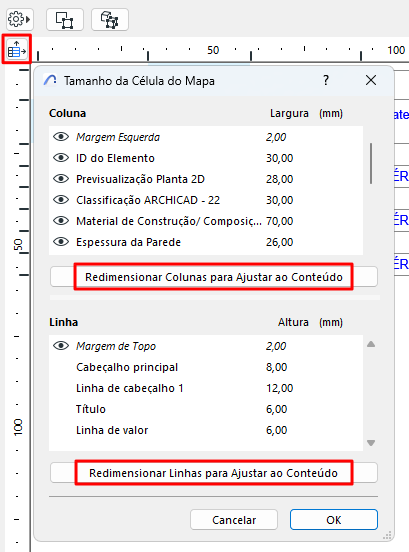Viewport: 409px width, 552px height.
Task: Click the row list scroll up arrow
Action: coord(371,344)
